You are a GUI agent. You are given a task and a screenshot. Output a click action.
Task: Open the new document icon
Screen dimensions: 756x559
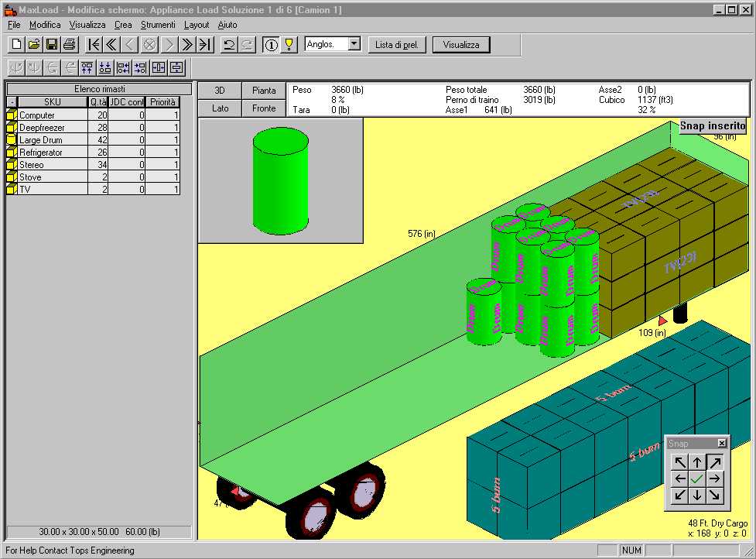pos(16,45)
